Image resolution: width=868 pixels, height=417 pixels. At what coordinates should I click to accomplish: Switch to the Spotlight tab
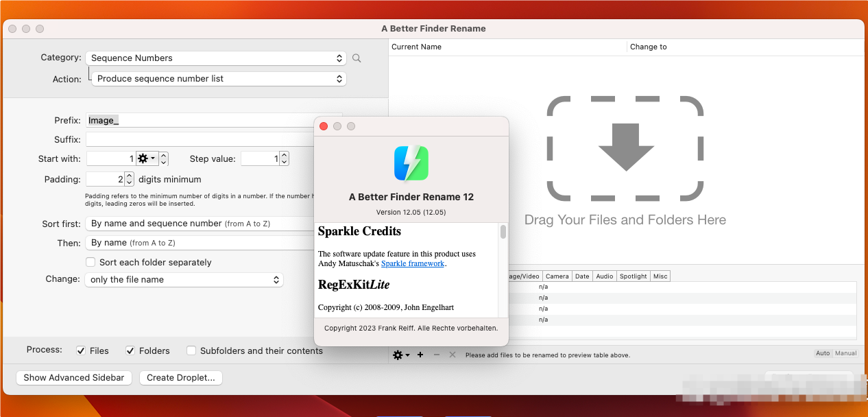pos(634,276)
